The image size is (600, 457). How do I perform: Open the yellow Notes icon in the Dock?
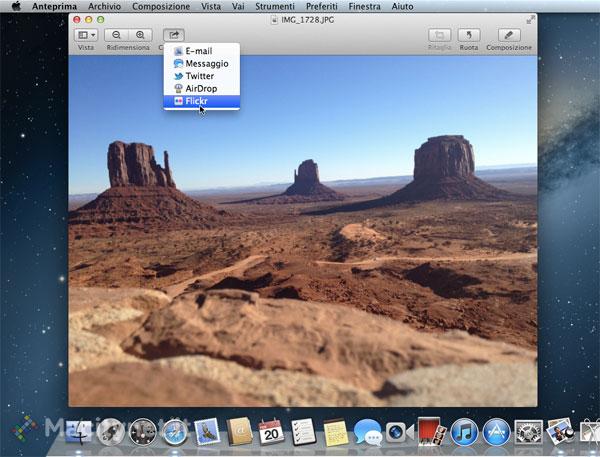336,433
